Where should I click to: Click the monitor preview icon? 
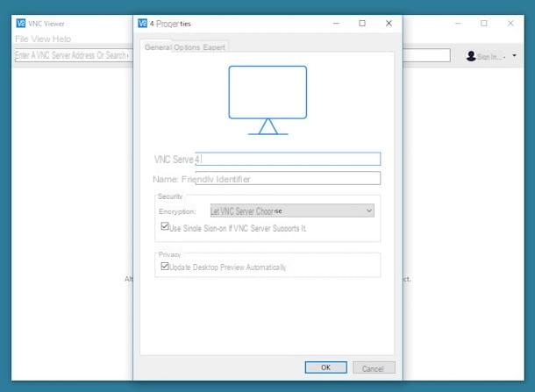pyautogui.click(x=267, y=100)
